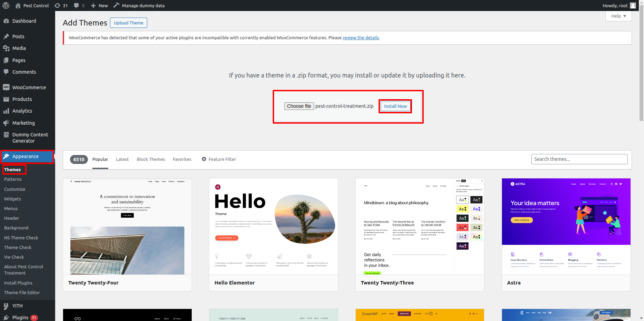Open the Feature Filter gear icon

(204, 159)
